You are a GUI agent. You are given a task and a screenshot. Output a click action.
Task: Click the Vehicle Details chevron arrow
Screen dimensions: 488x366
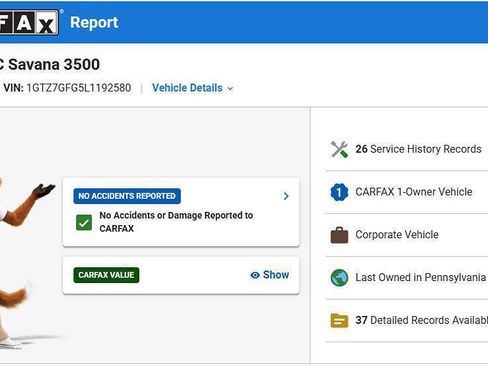[230, 89]
